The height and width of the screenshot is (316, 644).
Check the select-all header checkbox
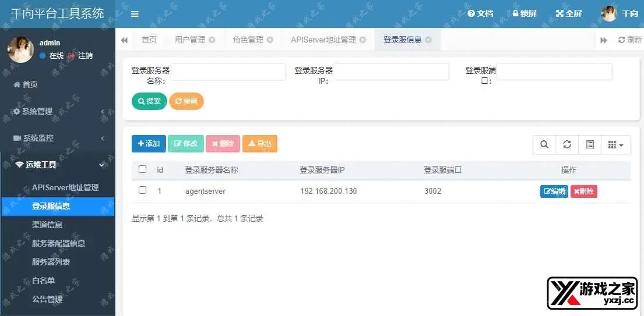pos(143,169)
